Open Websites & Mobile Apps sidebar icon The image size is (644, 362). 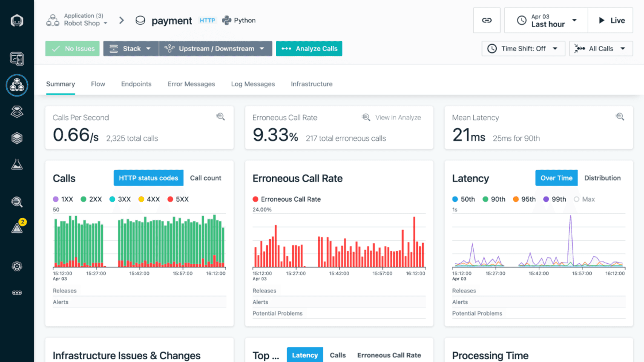pos(17,59)
